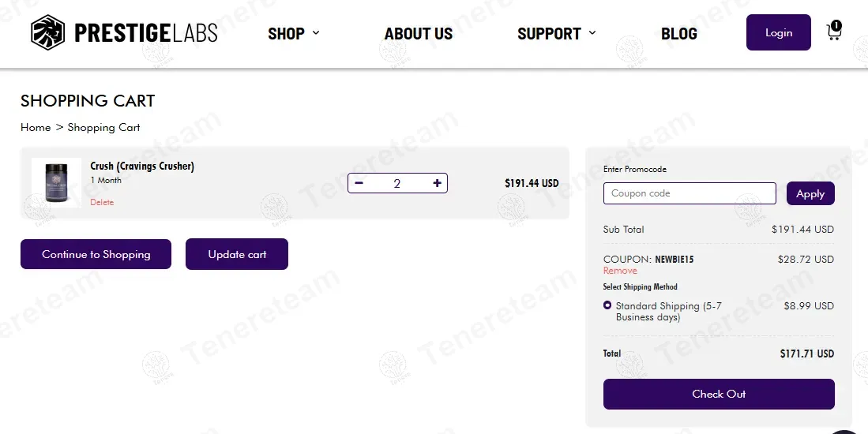Open the Crush product thumbnail
Image resolution: width=868 pixels, height=434 pixels.
(54, 183)
